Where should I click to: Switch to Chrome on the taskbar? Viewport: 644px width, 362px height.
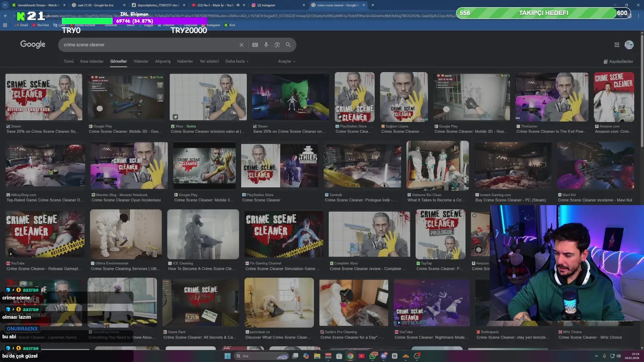350,356
